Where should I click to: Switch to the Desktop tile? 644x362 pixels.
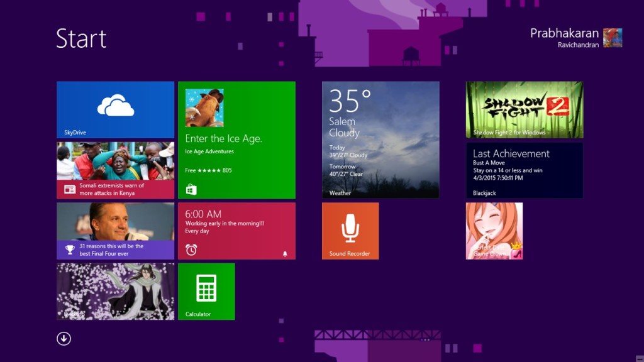115,291
